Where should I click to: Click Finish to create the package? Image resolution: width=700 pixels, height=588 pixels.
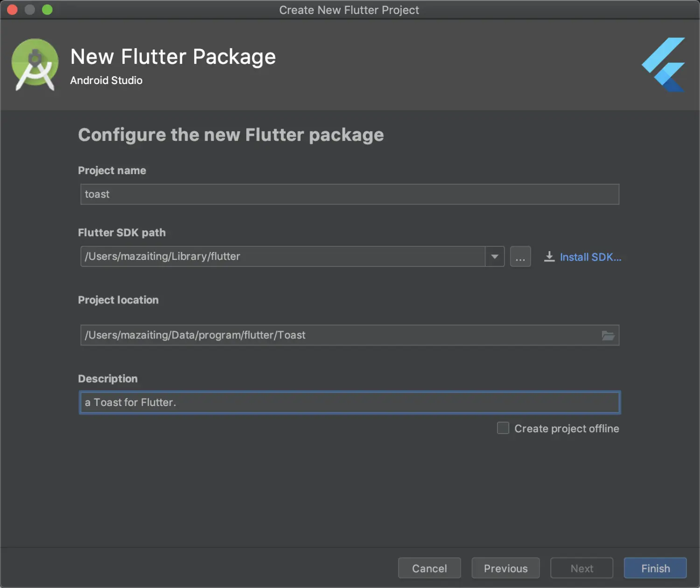pyautogui.click(x=655, y=568)
